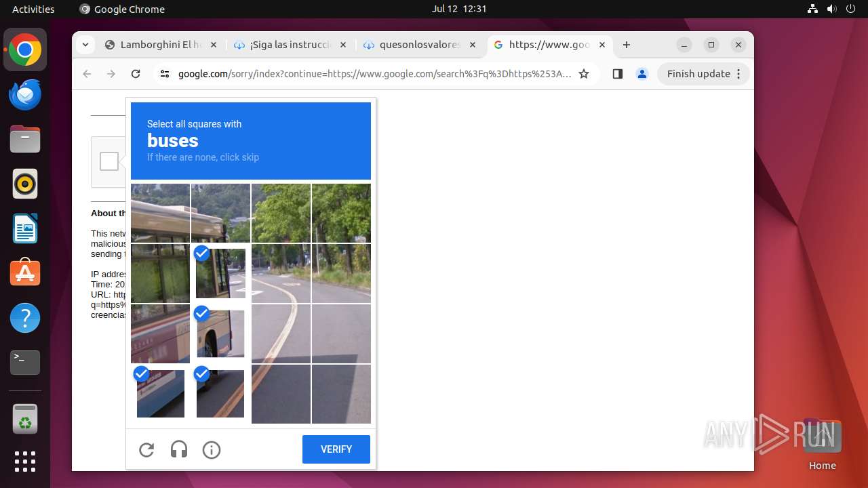Launch Rhythmbox music player from dock

click(25, 184)
